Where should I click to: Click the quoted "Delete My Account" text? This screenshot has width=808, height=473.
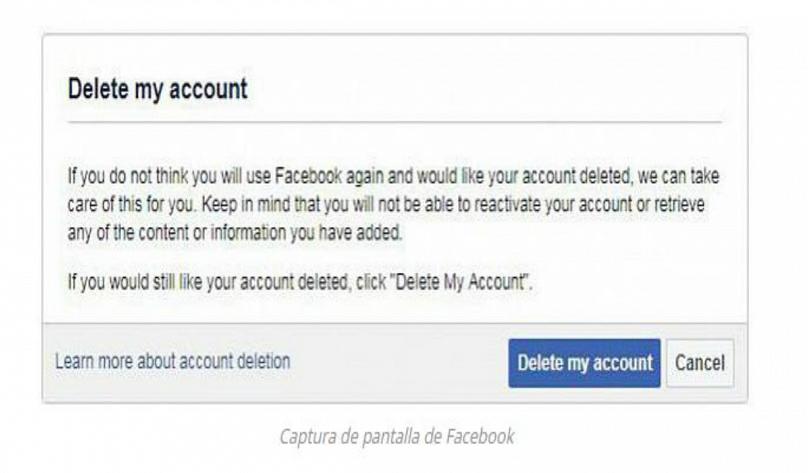(461, 282)
